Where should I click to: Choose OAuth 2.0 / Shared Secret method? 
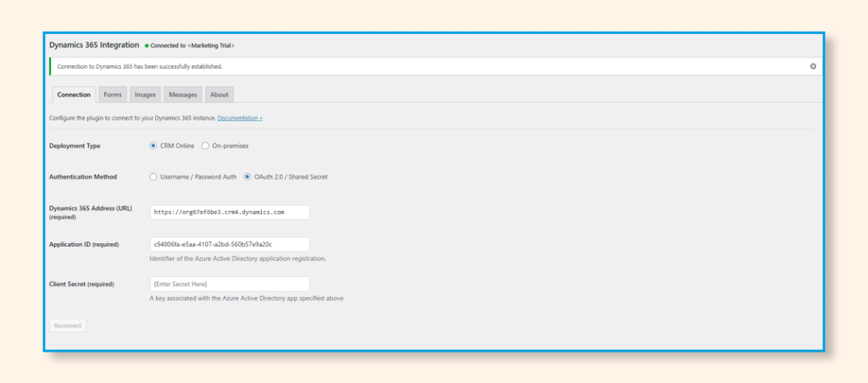point(247,177)
